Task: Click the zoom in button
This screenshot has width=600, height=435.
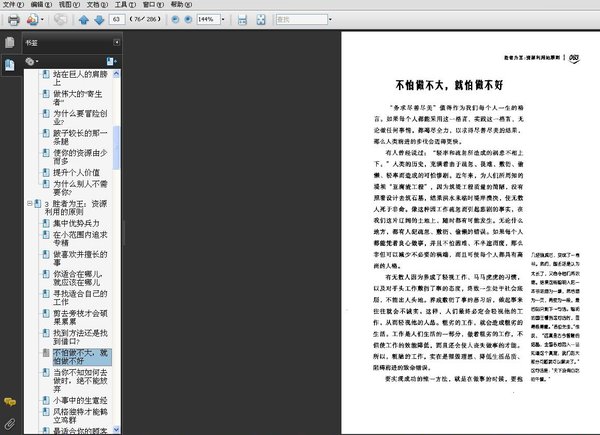Action: 190,20
